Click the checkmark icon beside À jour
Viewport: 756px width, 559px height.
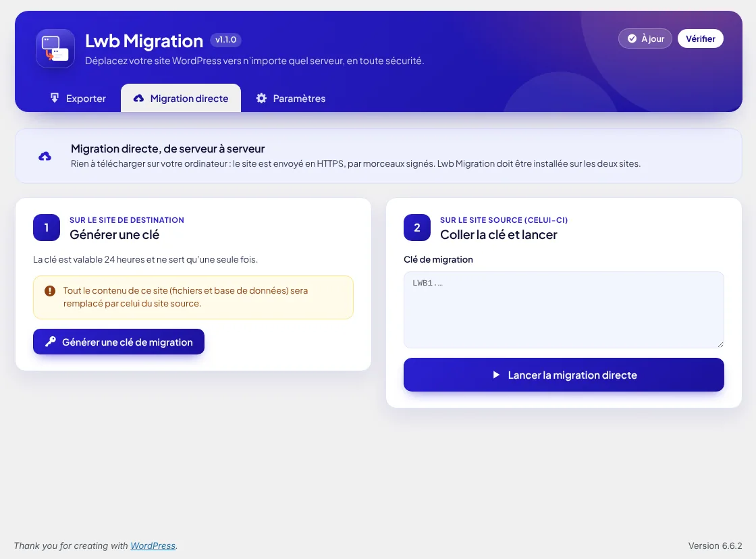tap(632, 38)
